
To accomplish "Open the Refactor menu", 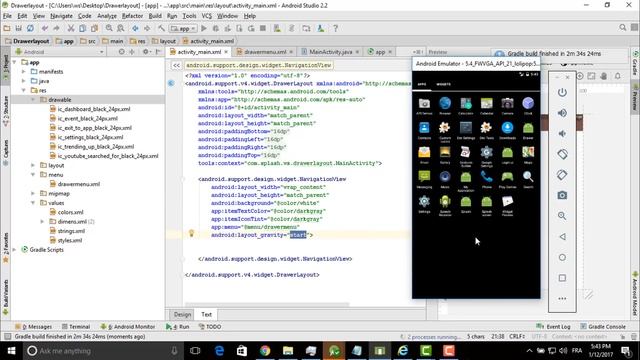I will point(132,16).
